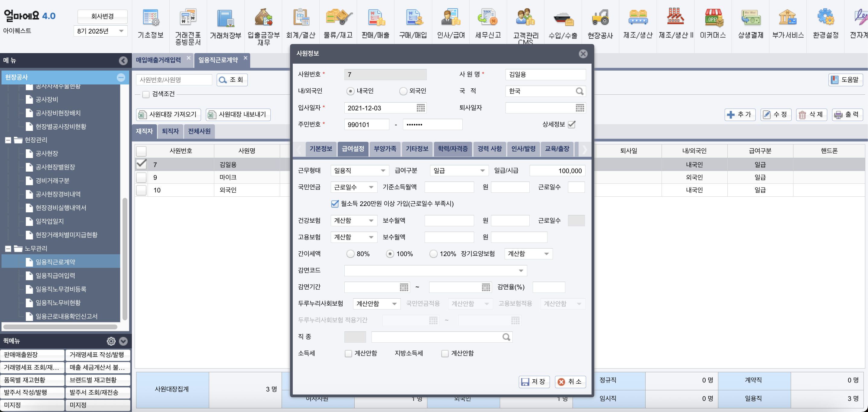Select the 120% 간이세액 radio option
Viewport: 868px width, 412px height.
coord(433,254)
